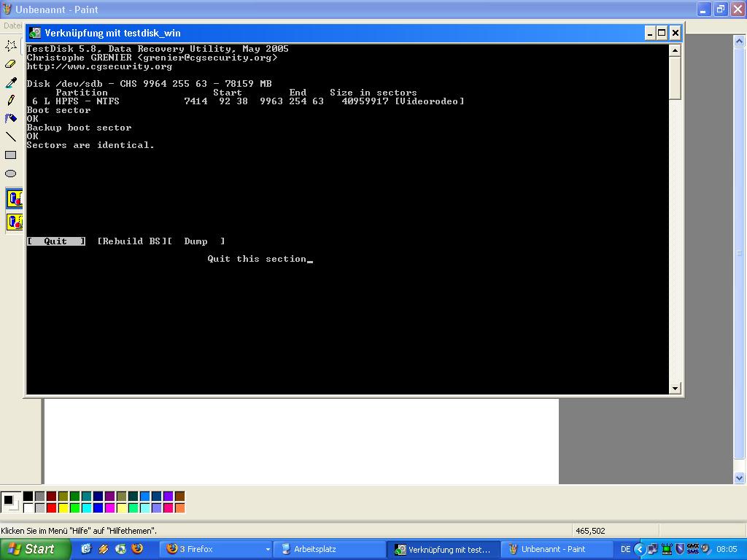Image resolution: width=747 pixels, height=560 pixels.
Task: Launch Firefox from the quick launch bar
Action: tap(137, 548)
